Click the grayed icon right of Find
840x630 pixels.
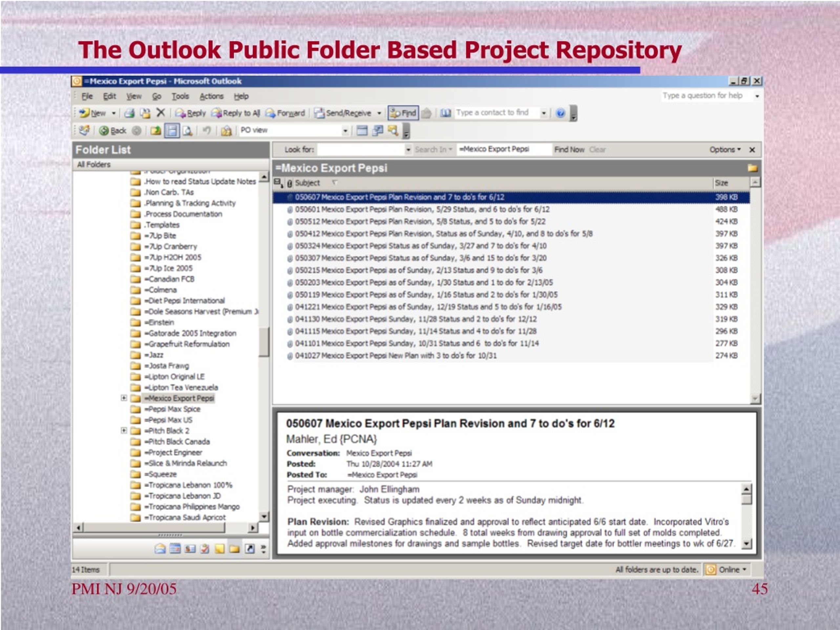[426, 113]
